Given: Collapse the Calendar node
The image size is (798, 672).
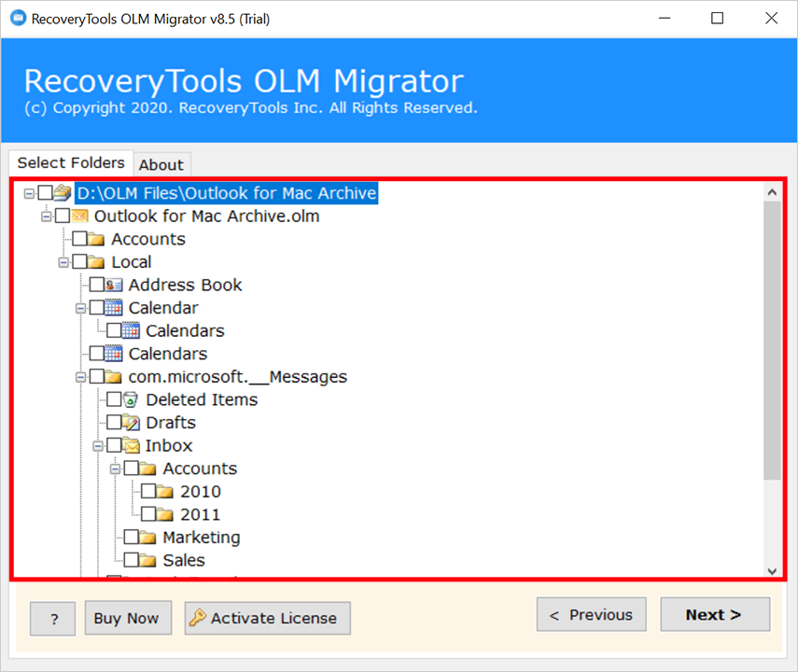Looking at the screenshot, I should 80,309.
